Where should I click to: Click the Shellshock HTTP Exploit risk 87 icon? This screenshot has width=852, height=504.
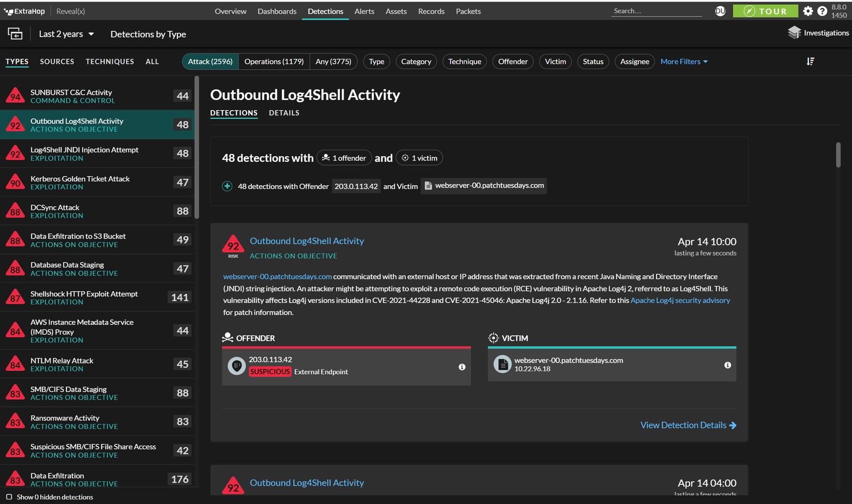pyautogui.click(x=15, y=297)
